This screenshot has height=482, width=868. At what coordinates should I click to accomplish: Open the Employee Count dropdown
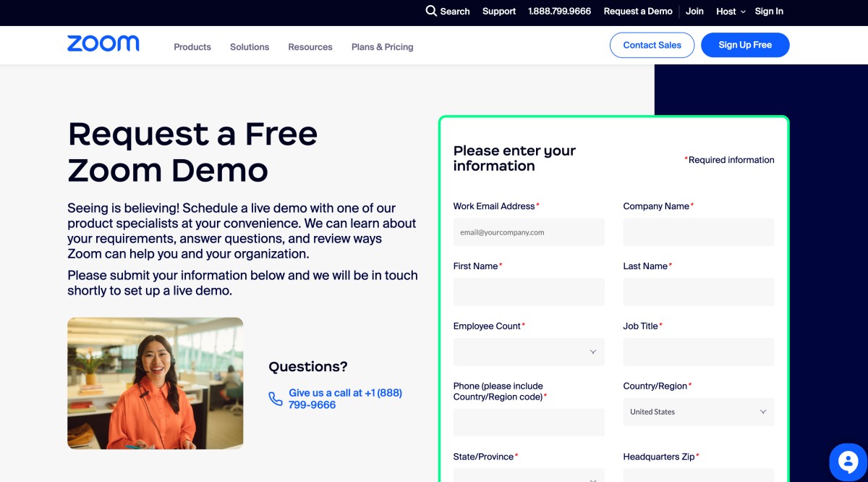[529, 352]
